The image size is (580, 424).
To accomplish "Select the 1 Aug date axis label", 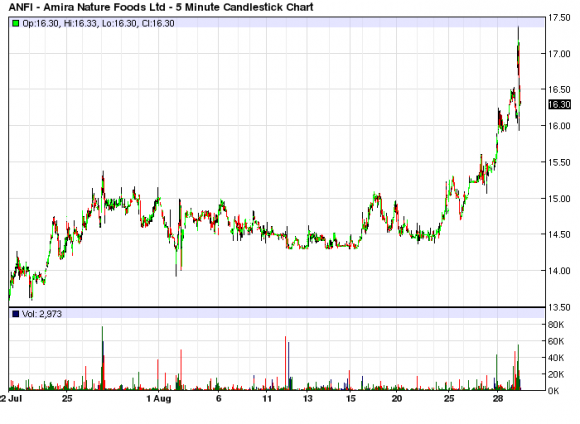I will point(159,399).
